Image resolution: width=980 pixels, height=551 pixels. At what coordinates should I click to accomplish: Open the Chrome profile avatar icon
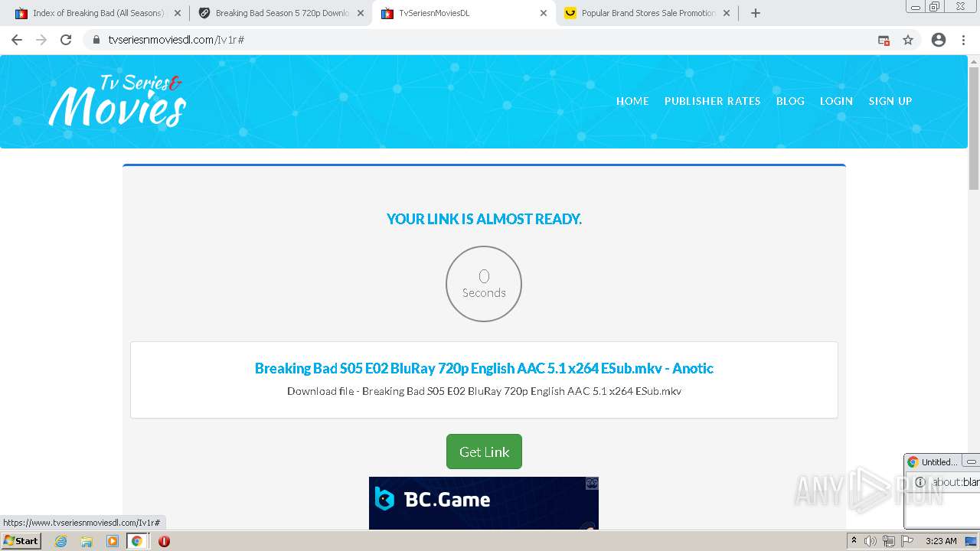(x=939, y=40)
